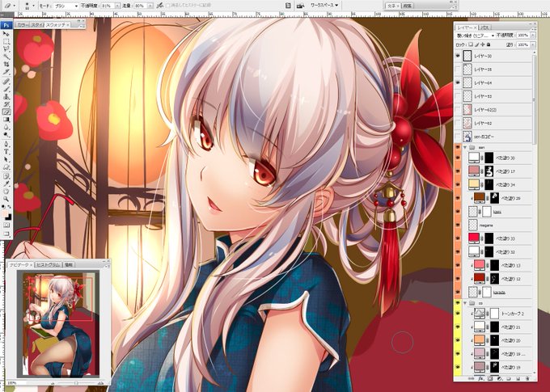Create a new layer
Screen dimensions: 550x392
point(518,379)
